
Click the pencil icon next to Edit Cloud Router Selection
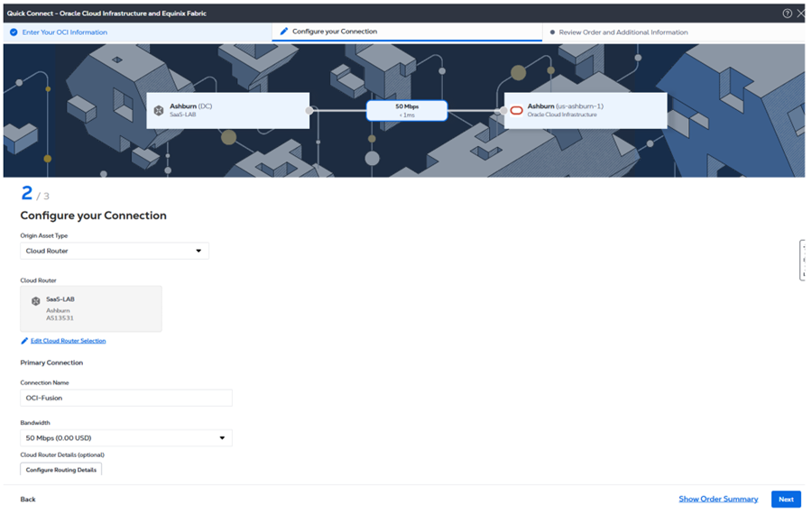tap(24, 341)
